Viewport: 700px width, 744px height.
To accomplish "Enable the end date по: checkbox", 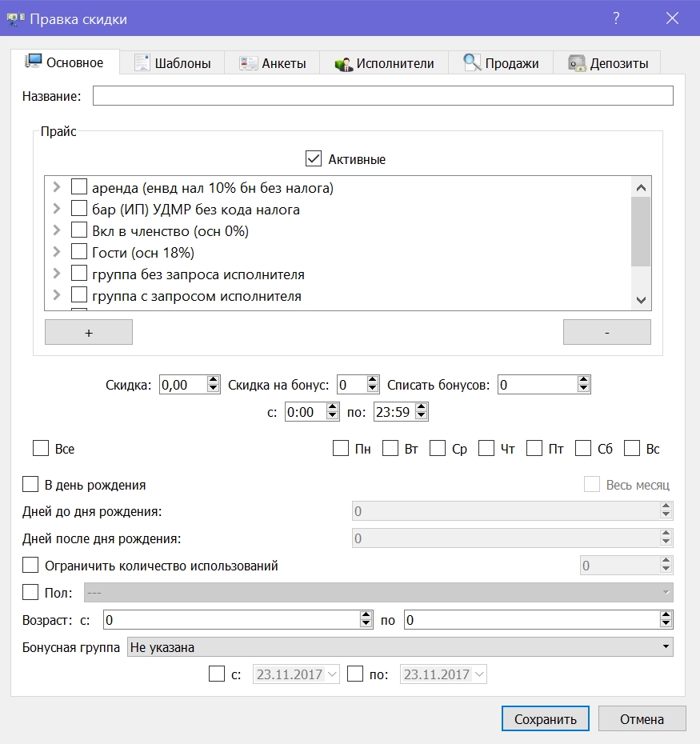I will [x=355, y=674].
